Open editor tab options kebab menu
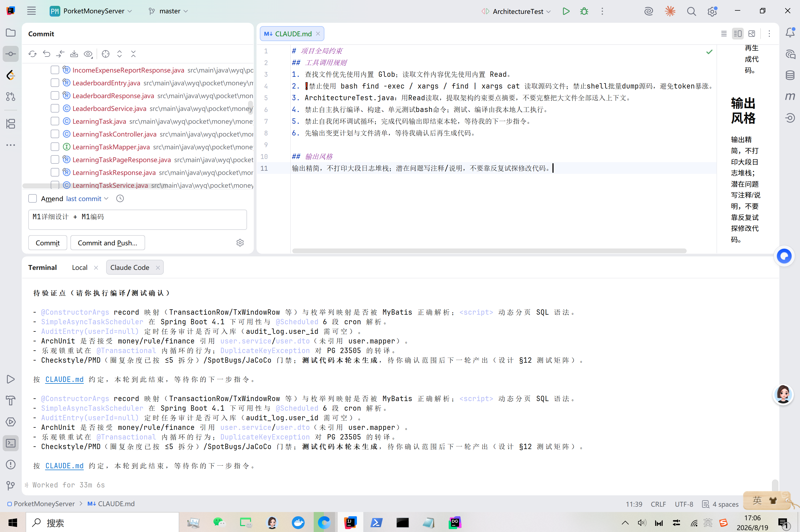Screen dimensions: 800x532 click(x=769, y=34)
